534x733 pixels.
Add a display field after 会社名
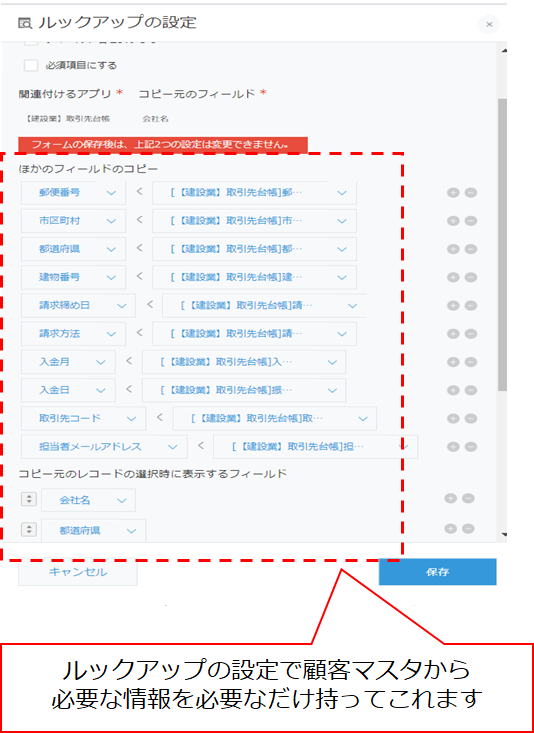coord(450,498)
